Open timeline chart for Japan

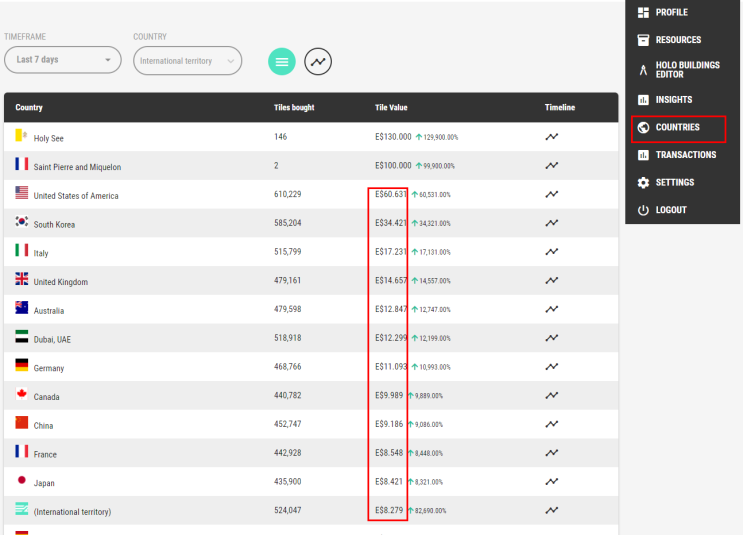click(x=552, y=481)
